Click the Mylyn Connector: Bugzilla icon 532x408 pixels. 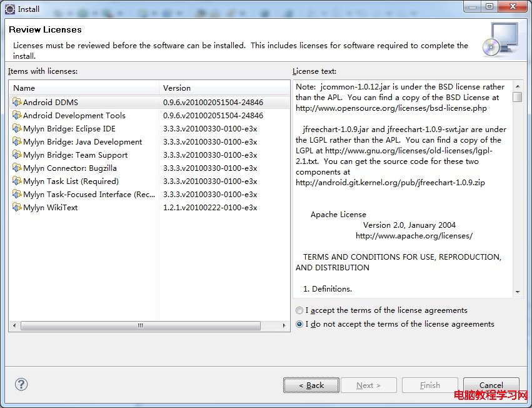click(x=17, y=168)
